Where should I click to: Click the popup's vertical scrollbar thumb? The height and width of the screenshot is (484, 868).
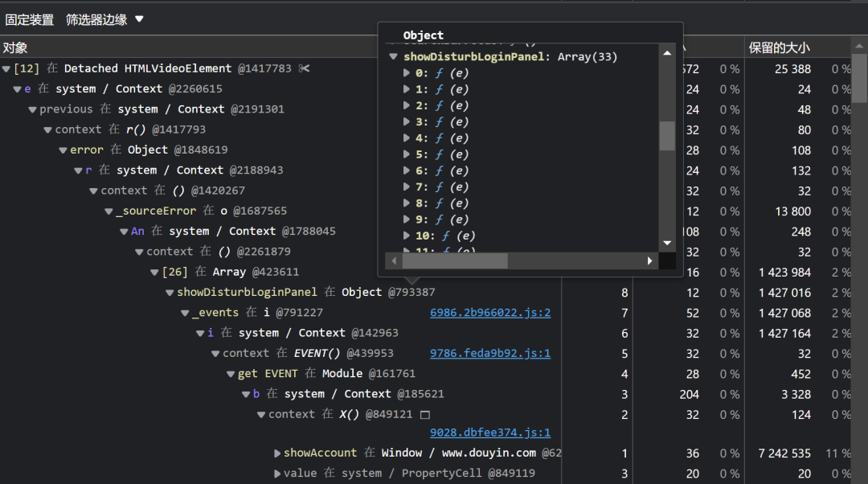(667, 136)
